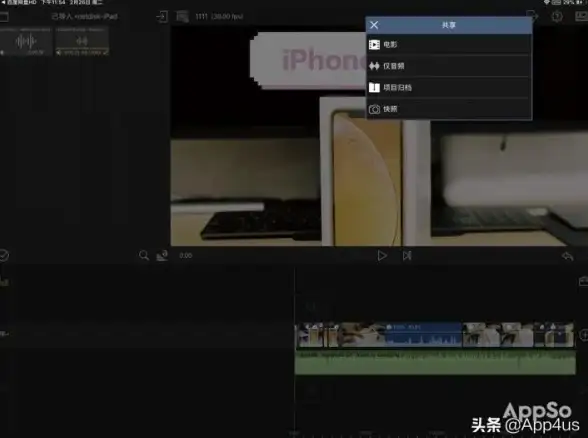Select the first audio waveform clip thumbnail
This screenshot has height=438, width=588.
26,41
